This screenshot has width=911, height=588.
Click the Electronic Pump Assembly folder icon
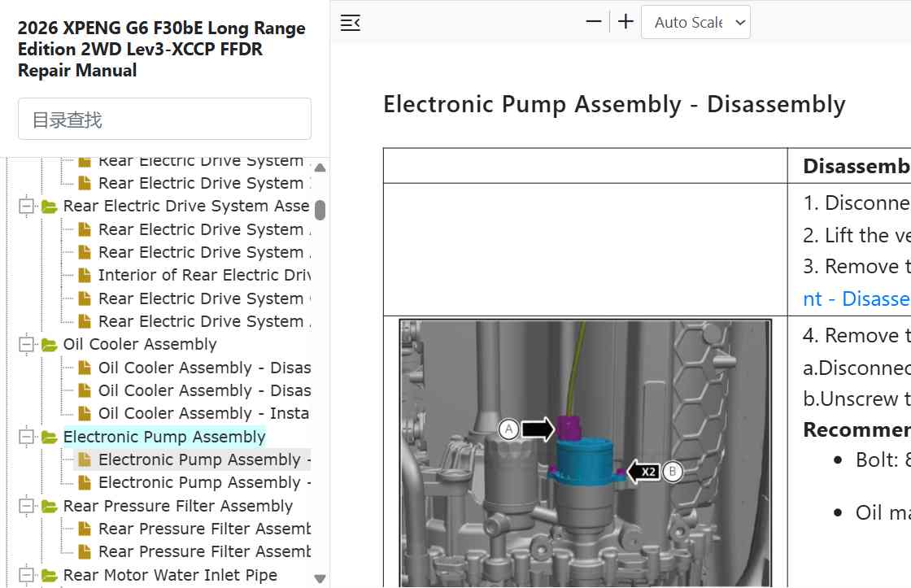click(50, 437)
